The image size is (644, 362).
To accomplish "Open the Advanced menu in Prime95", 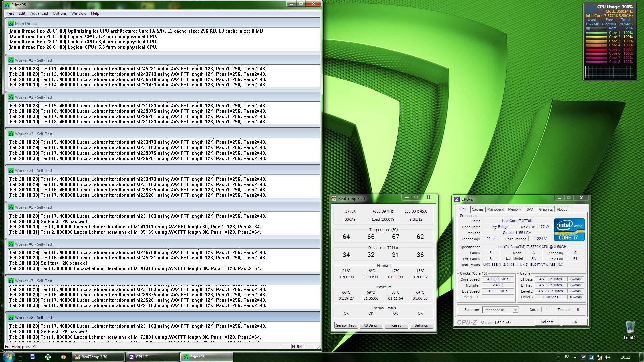I will (39, 13).
